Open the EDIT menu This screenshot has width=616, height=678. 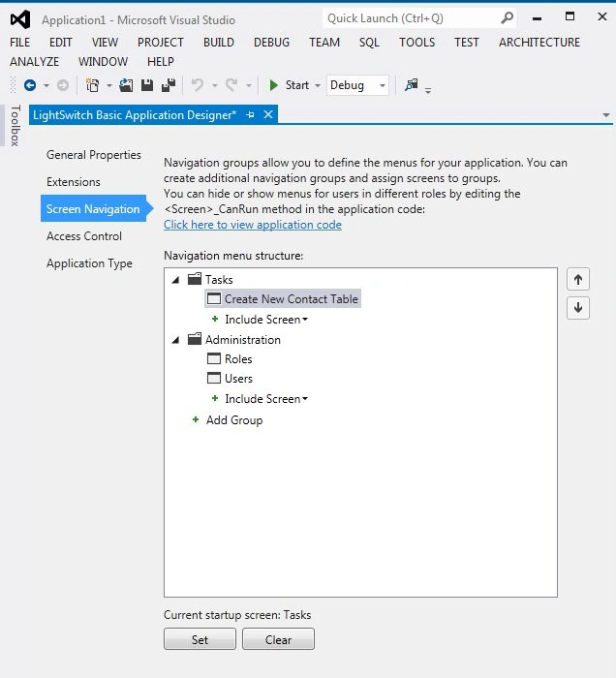(60, 43)
